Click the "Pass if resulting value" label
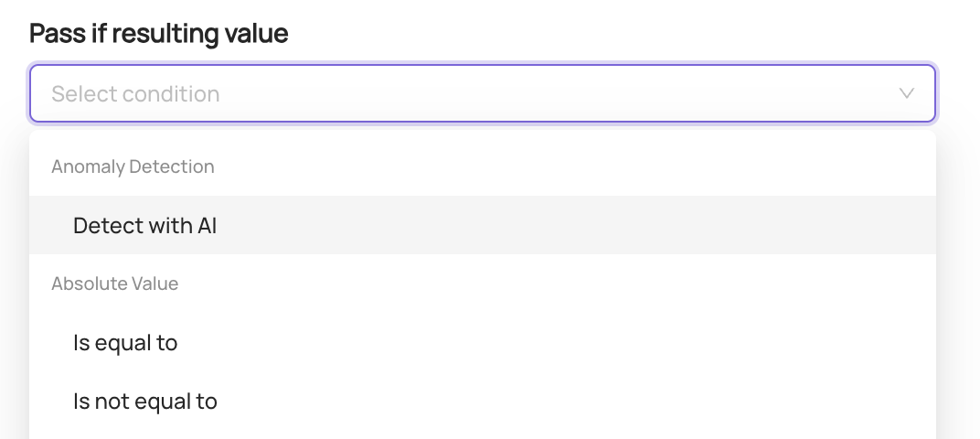This screenshot has height=439, width=980. 159,34
